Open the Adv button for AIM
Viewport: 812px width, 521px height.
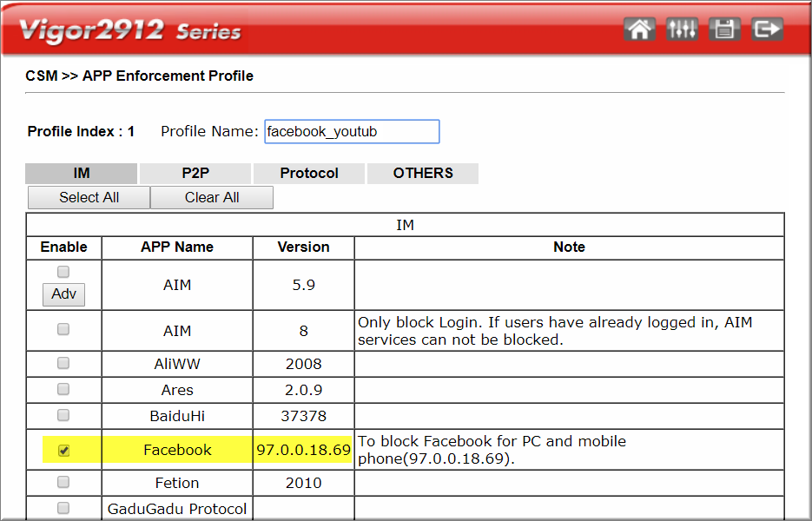click(63, 294)
